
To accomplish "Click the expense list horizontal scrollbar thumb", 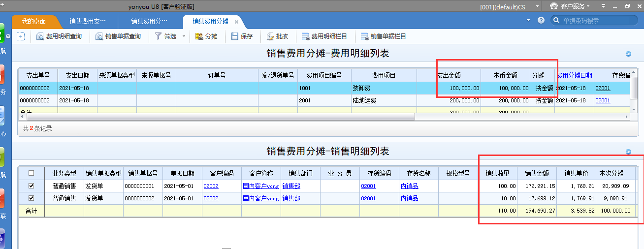I will point(221,117).
